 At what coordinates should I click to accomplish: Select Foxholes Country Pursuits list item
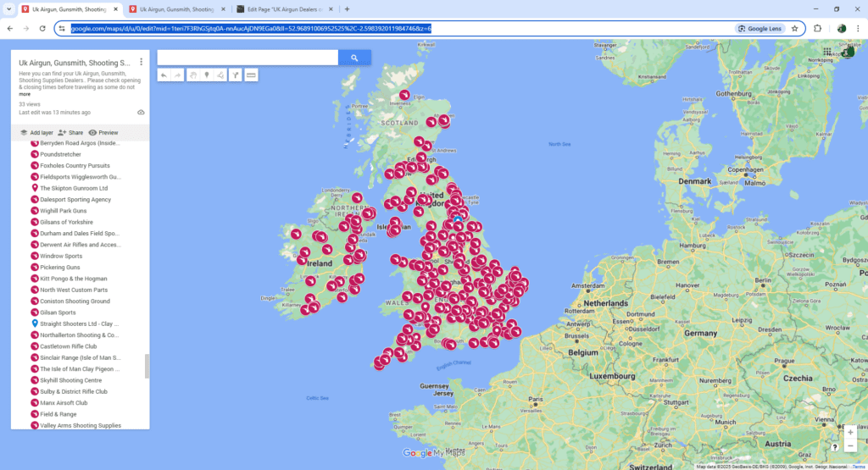pyautogui.click(x=75, y=165)
